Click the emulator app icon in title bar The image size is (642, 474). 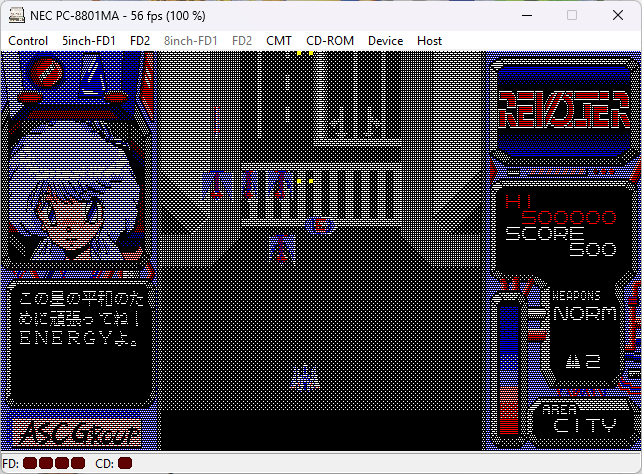click(17, 16)
